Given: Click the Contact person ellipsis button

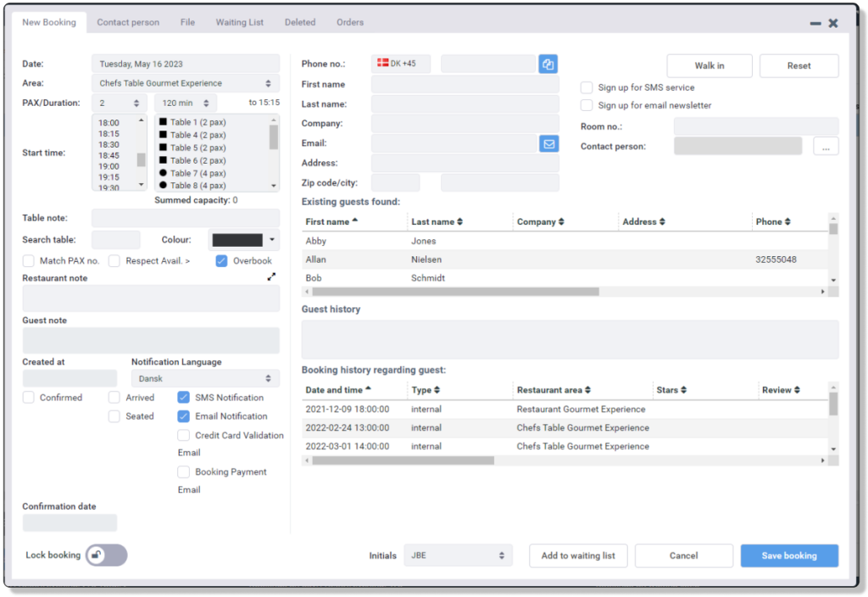Looking at the screenshot, I should pos(826,147).
